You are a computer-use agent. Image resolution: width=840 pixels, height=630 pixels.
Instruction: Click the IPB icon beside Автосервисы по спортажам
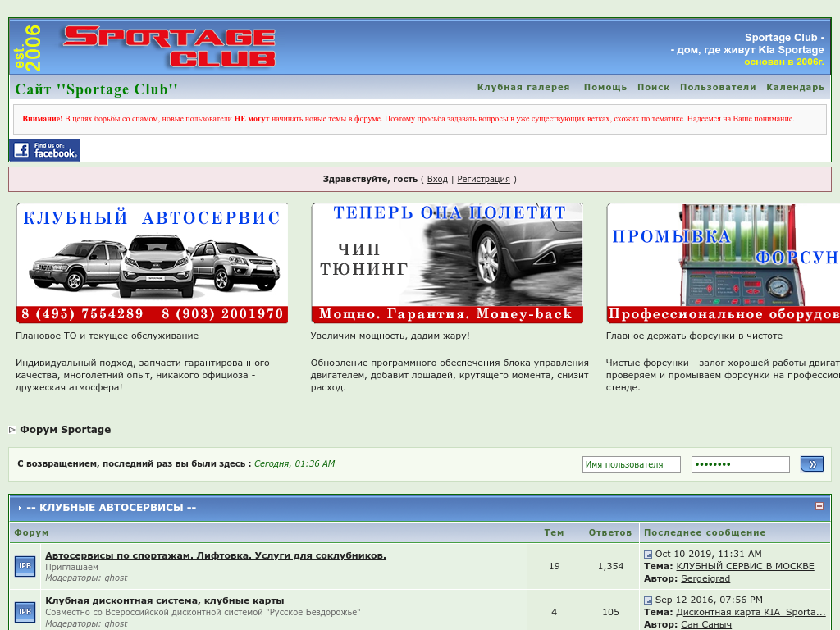point(25,566)
